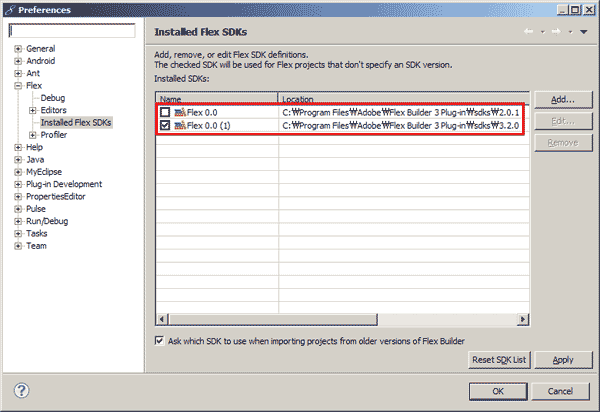Click the Name column header
600x412 pixels.
(217, 99)
